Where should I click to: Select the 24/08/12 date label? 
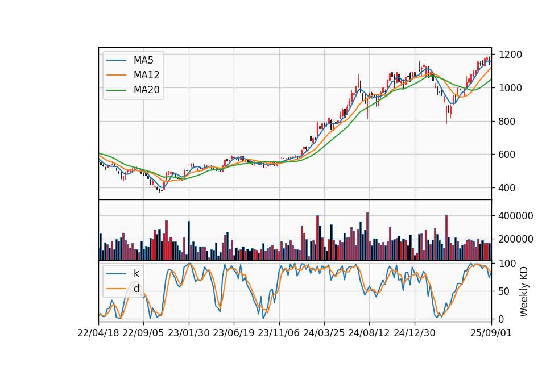[x=369, y=333]
